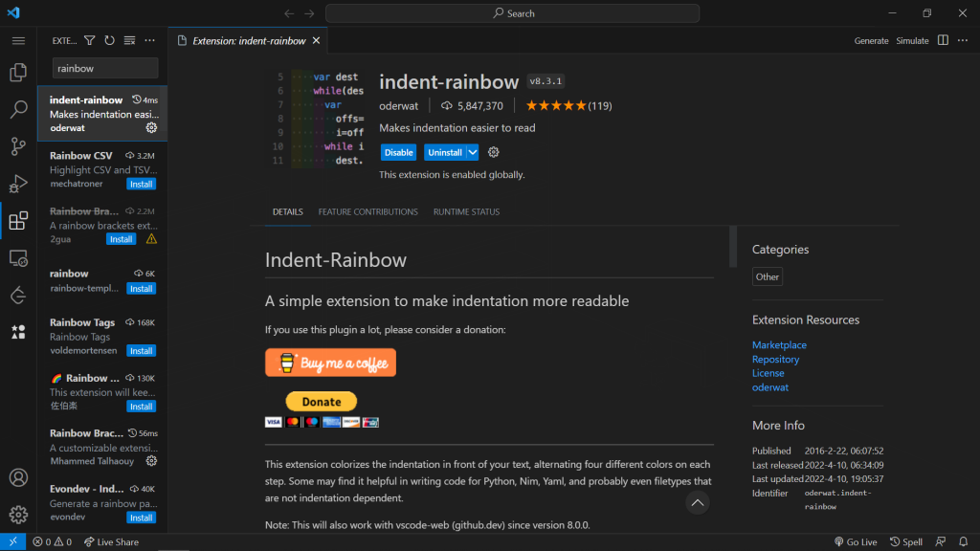Open editor more actions ellipsis

(x=963, y=40)
